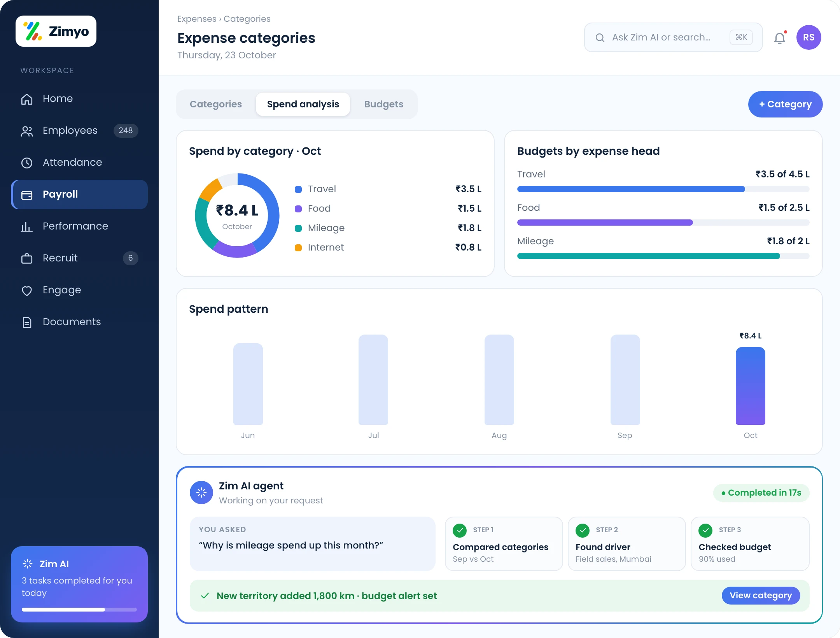Image resolution: width=840 pixels, height=638 pixels.
Task: Click the search magnifier icon
Action: click(x=600, y=37)
